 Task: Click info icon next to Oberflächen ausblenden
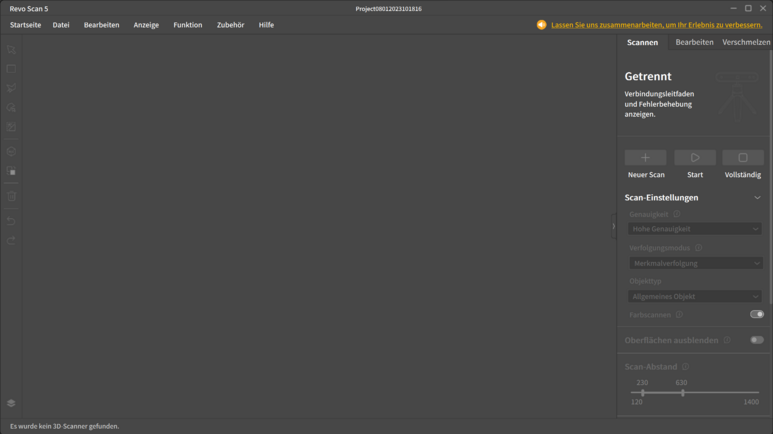pos(727,340)
